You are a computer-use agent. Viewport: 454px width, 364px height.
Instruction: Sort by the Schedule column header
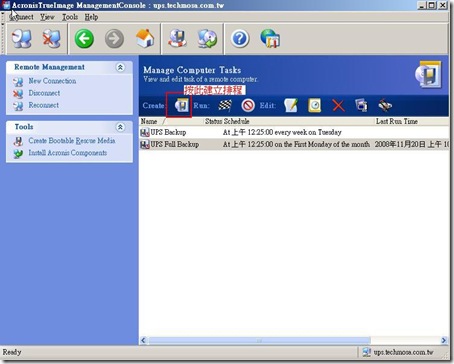click(x=299, y=121)
